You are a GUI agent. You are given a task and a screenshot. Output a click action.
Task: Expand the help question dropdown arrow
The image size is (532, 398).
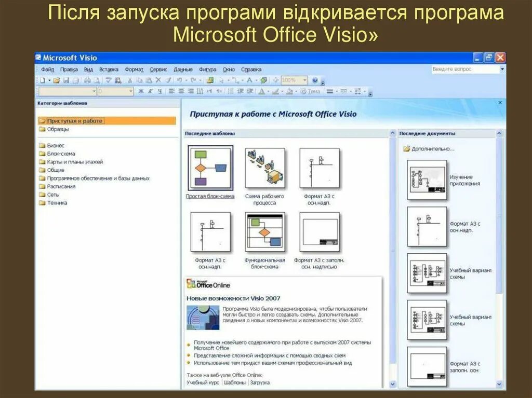[502, 69]
